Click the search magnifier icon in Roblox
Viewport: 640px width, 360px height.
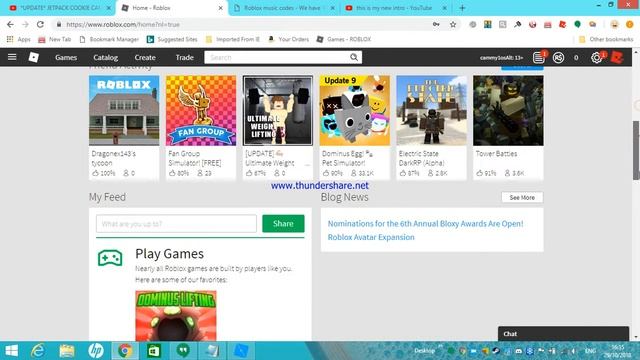coord(354,58)
